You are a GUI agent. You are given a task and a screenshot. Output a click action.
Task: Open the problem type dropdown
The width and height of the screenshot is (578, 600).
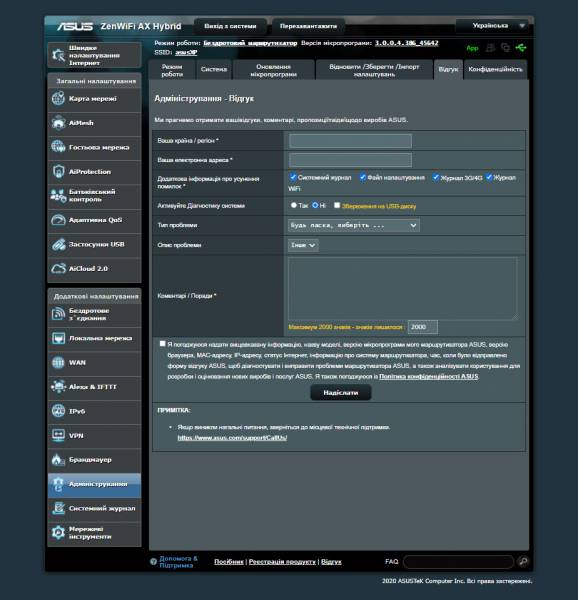(353, 225)
